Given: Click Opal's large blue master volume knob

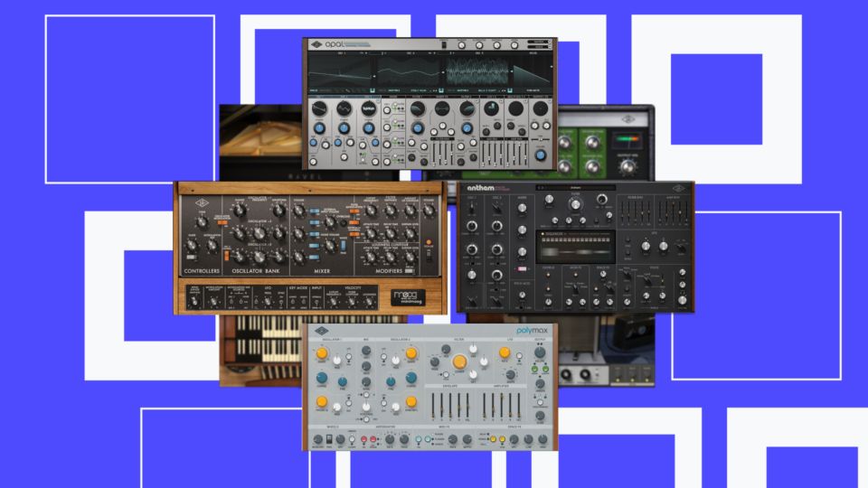Looking at the screenshot, I should click(x=541, y=155).
